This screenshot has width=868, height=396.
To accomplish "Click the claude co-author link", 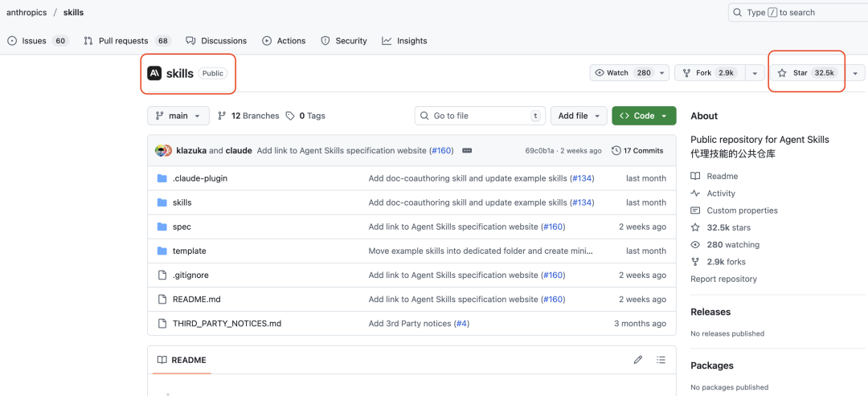I will (x=239, y=150).
